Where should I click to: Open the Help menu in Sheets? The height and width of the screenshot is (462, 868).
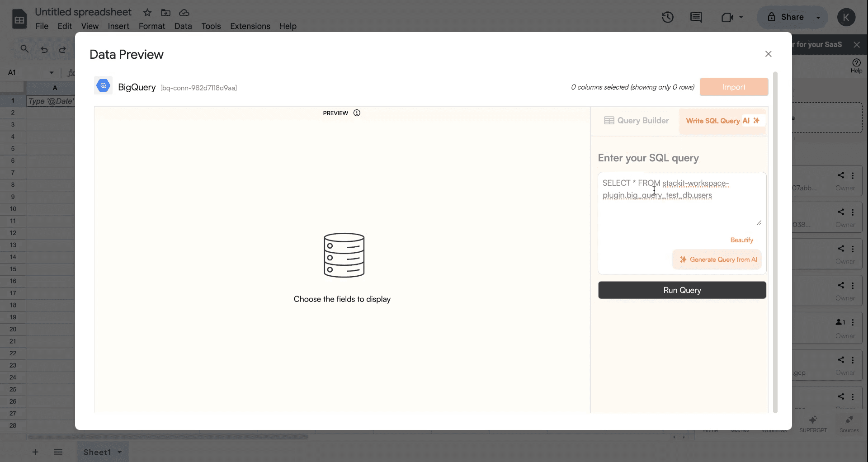288,26
